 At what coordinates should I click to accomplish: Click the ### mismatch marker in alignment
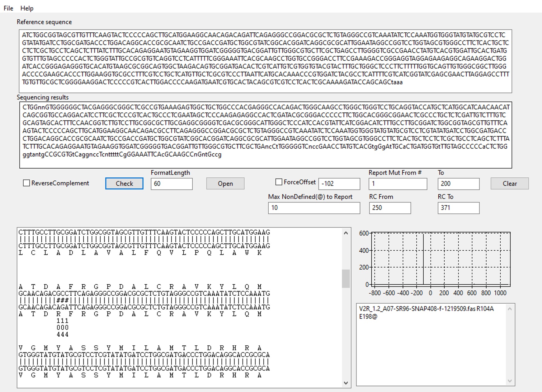click(x=63, y=301)
